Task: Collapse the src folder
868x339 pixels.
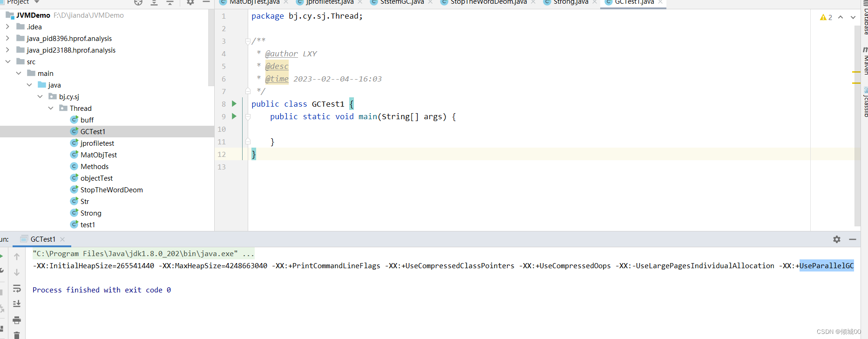Action: [7, 61]
